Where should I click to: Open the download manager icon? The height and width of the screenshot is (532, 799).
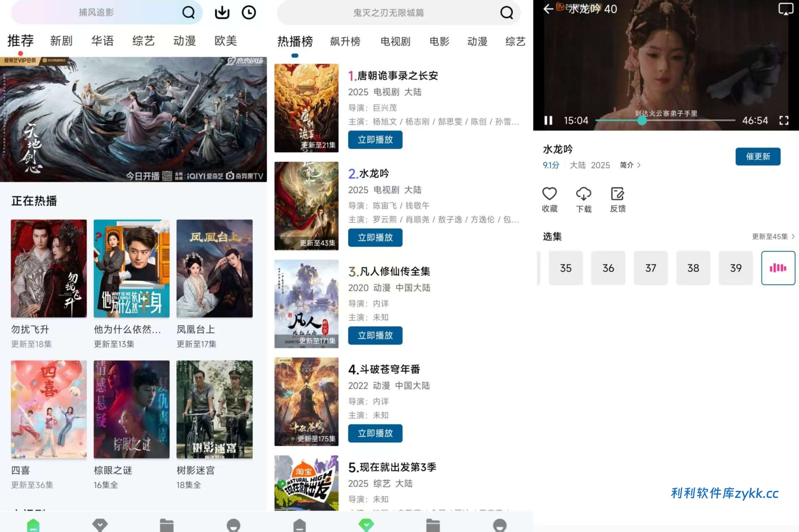[x=222, y=12]
